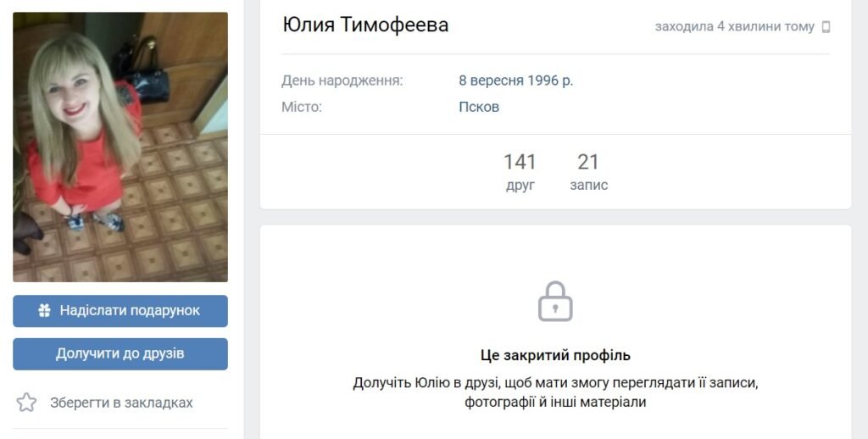Click the mobile phone icon beside last seen
The height and width of the screenshot is (439, 868).
coord(826,26)
